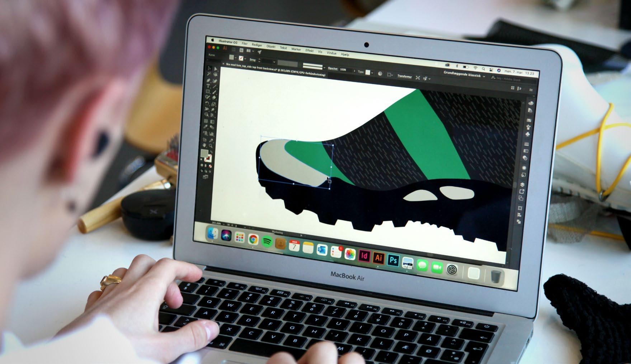Select the Selection (black arrow) tool
Screen dimensions: 631x364
coord(209,68)
